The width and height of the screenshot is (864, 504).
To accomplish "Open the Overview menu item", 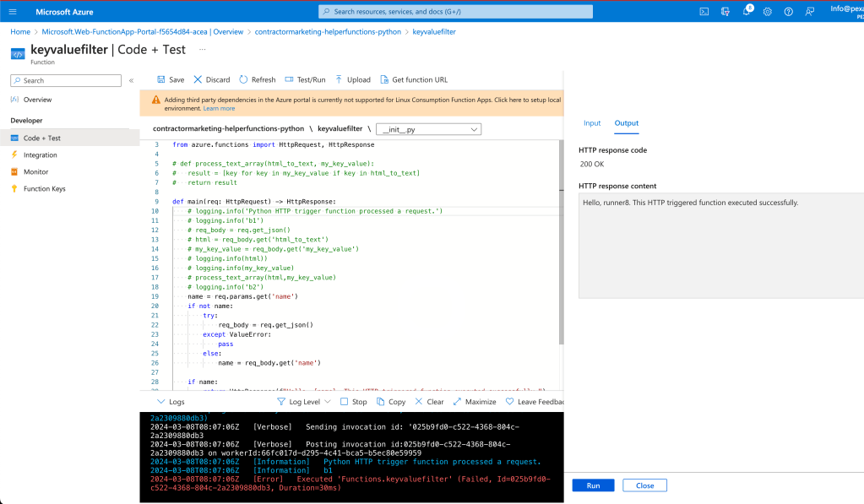I will 37,100.
